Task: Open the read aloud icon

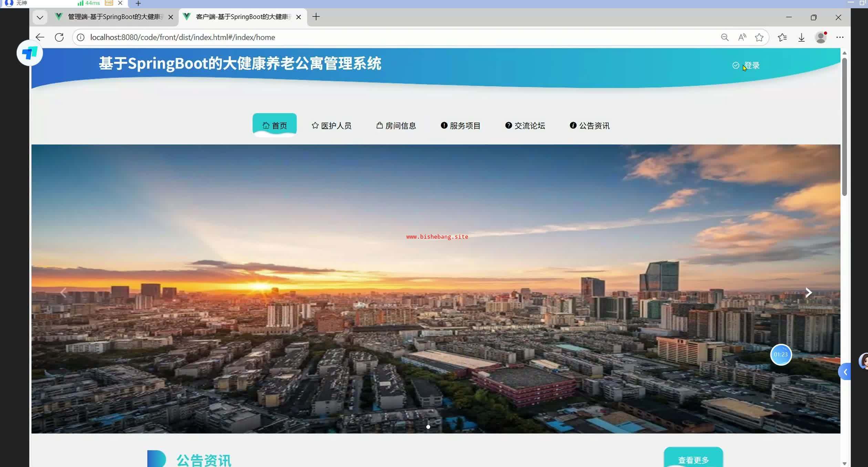Action: [x=742, y=37]
